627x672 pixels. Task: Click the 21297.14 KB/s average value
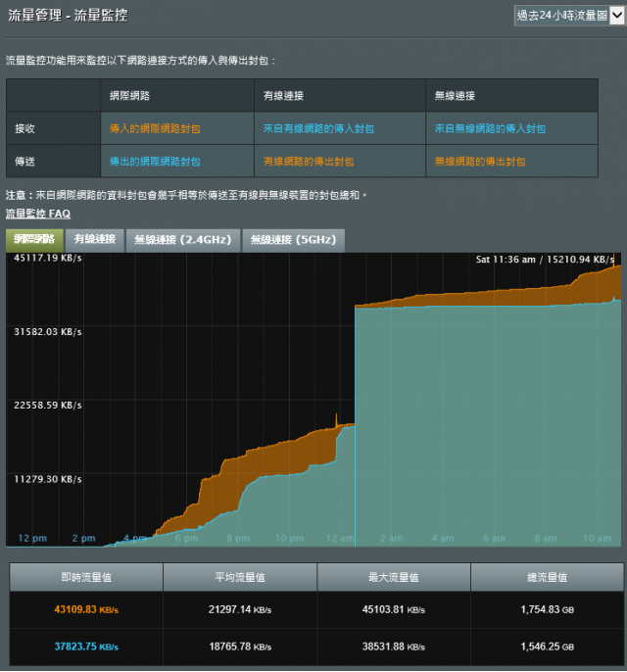pos(240,610)
